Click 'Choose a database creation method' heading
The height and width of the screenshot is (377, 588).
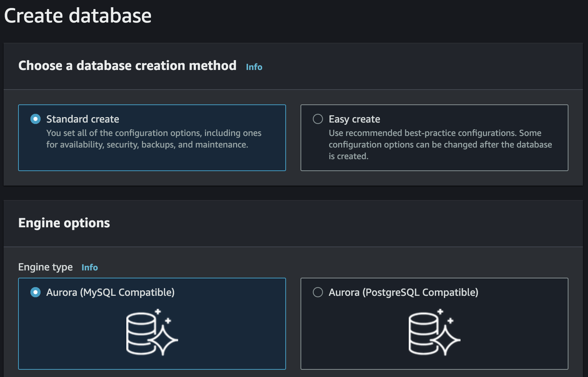(127, 66)
